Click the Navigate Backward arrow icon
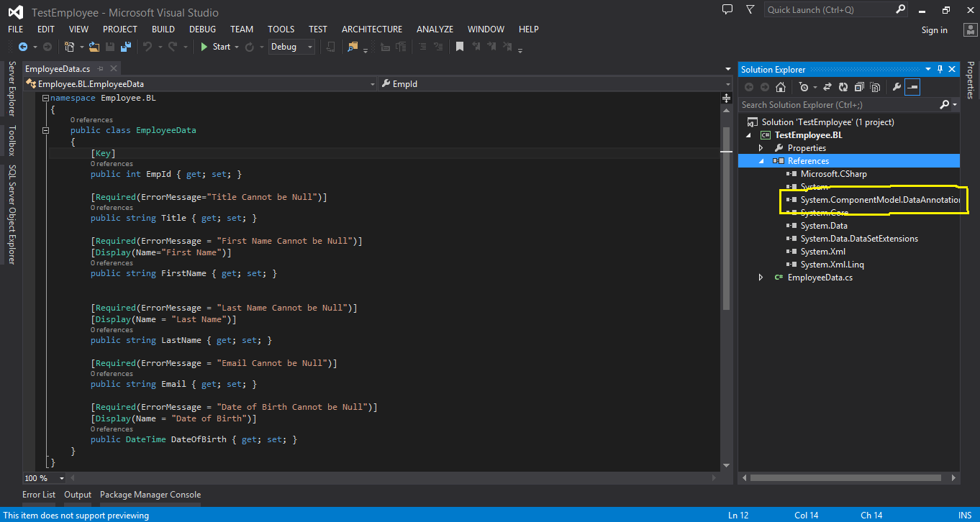The width and height of the screenshot is (980, 522). (x=24, y=46)
